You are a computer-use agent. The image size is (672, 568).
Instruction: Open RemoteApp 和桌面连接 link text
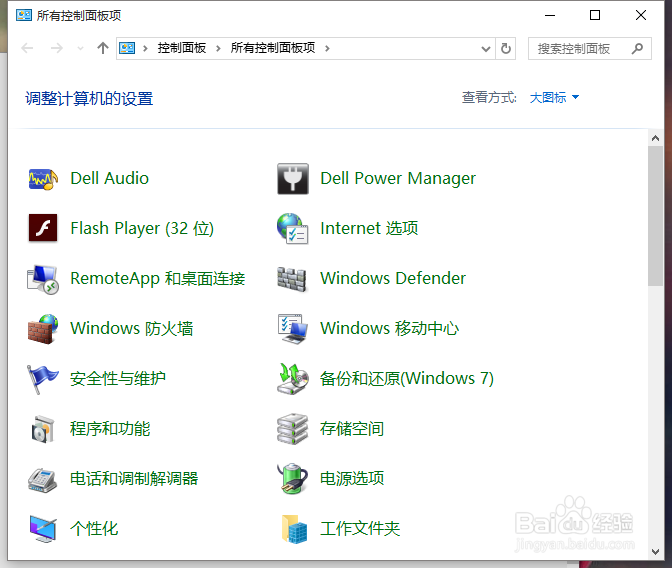[158, 279]
